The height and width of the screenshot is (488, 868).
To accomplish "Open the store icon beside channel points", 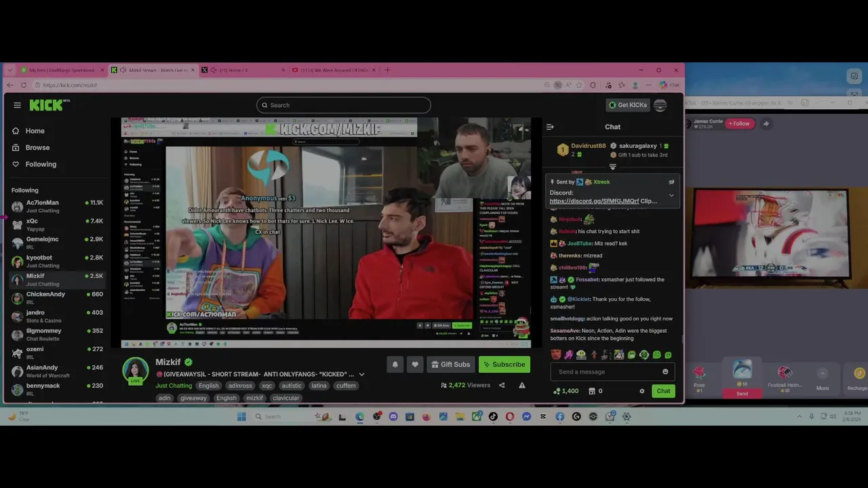I will 591,391.
